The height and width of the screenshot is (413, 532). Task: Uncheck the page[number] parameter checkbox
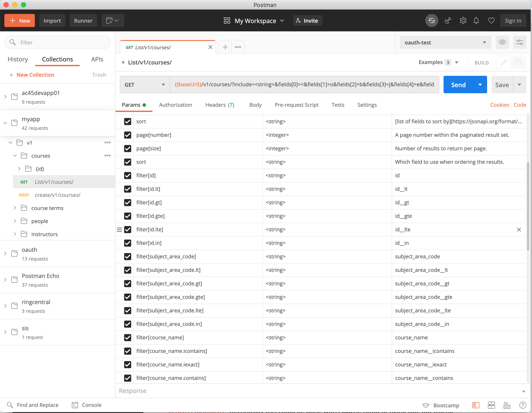click(128, 135)
